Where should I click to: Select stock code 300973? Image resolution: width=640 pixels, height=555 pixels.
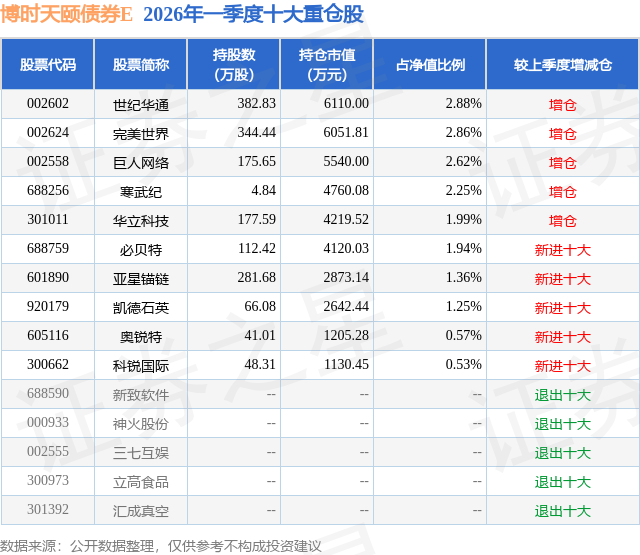coord(48,480)
